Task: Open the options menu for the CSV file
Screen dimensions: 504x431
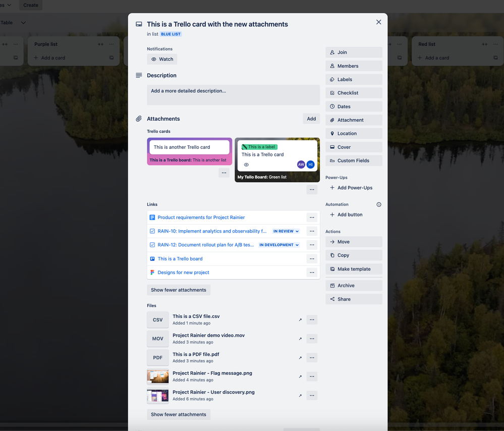Action: 312,319
